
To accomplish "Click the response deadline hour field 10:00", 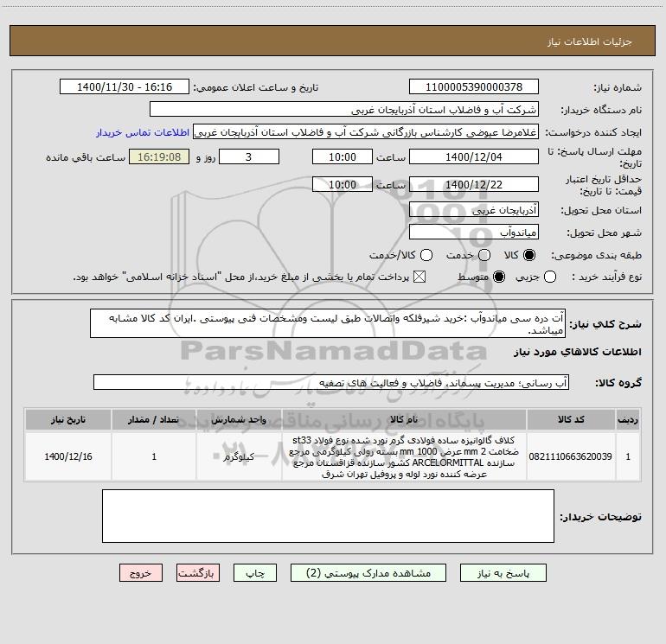I will point(343,156).
